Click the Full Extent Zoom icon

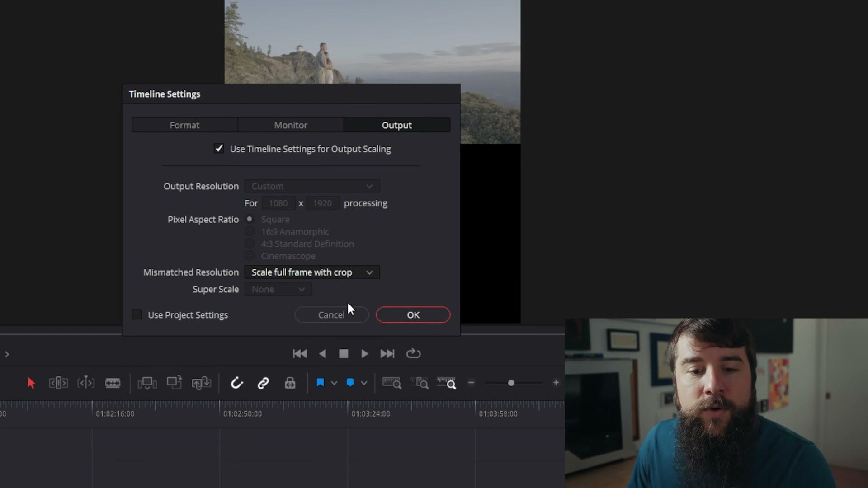click(392, 383)
